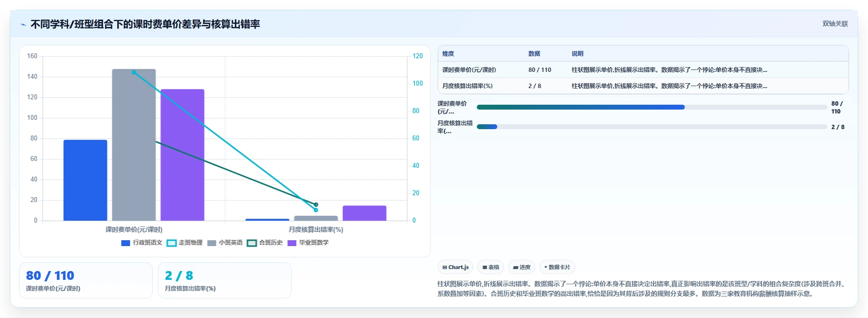Screen dimensions: 868x318
Task: Click the 进度 tag
Action: click(x=522, y=267)
